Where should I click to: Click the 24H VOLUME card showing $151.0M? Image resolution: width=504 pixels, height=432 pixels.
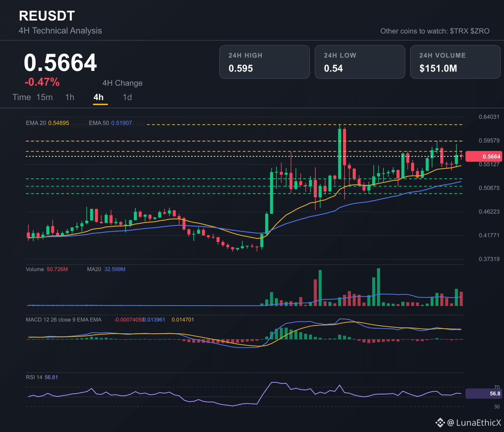click(455, 62)
